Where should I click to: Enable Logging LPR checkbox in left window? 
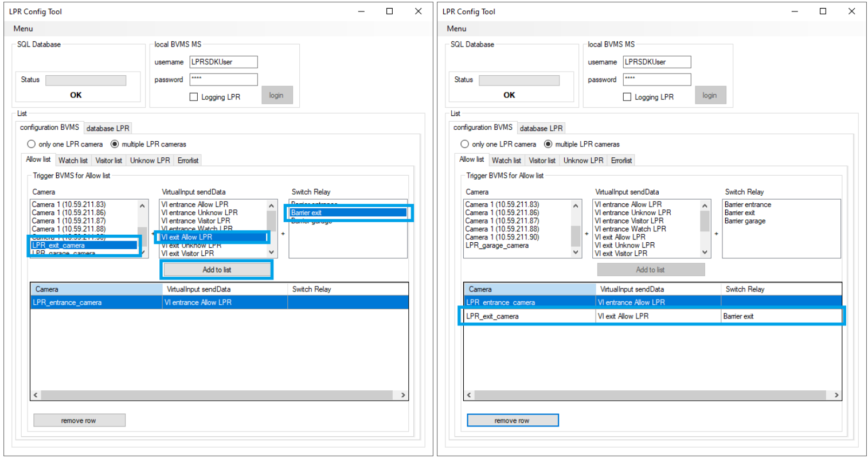click(x=194, y=97)
